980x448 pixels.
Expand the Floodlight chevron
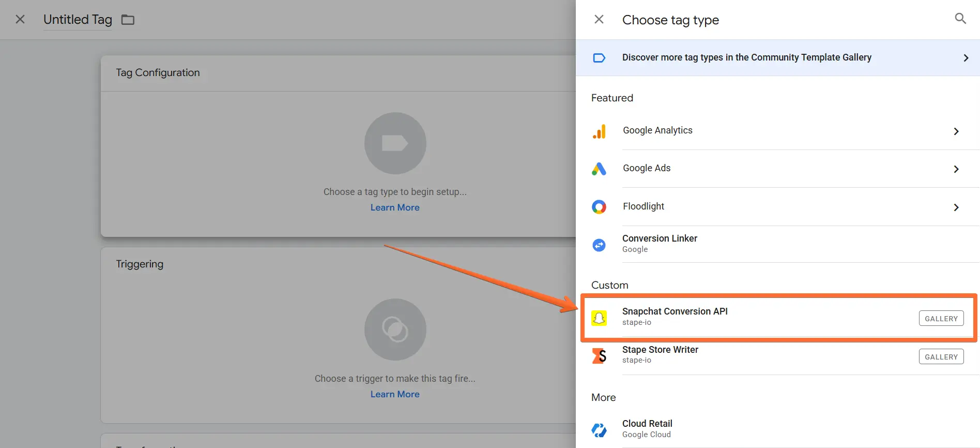click(956, 207)
